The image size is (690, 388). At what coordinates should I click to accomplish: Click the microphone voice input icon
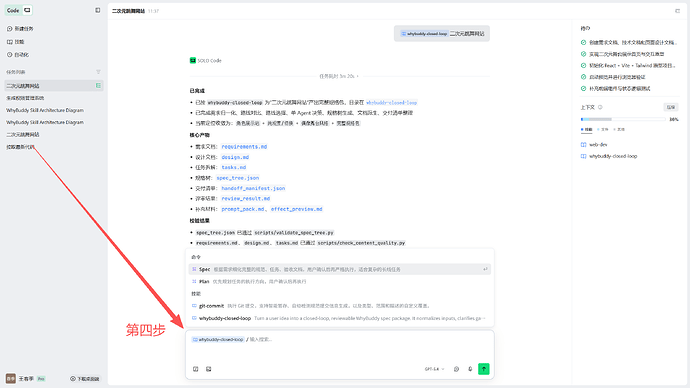pos(470,369)
